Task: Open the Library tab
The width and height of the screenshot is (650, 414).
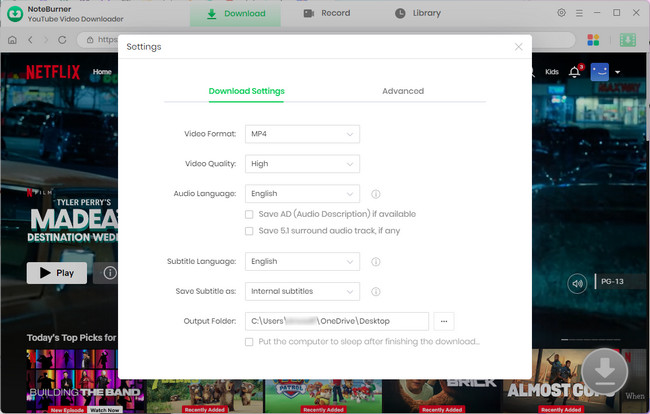Action: (417, 13)
